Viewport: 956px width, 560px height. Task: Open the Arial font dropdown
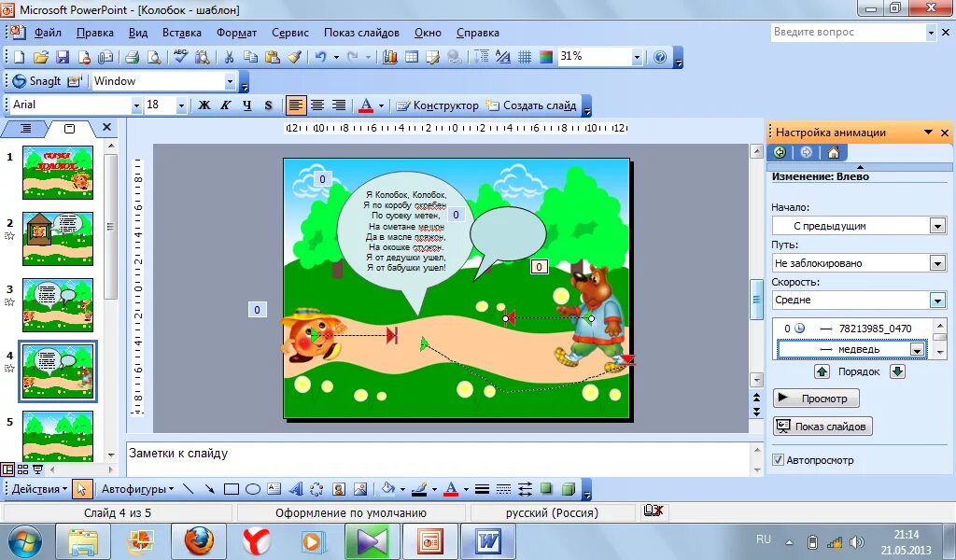tap(136, 105)
